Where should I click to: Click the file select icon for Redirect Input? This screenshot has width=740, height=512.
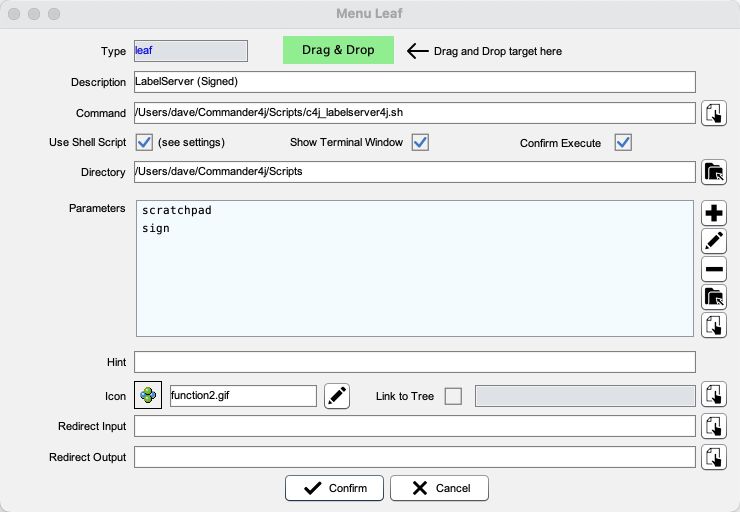(714, 426)
